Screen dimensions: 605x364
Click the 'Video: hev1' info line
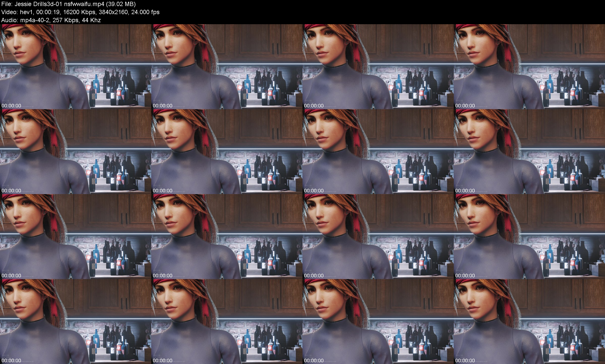[80, 12]
